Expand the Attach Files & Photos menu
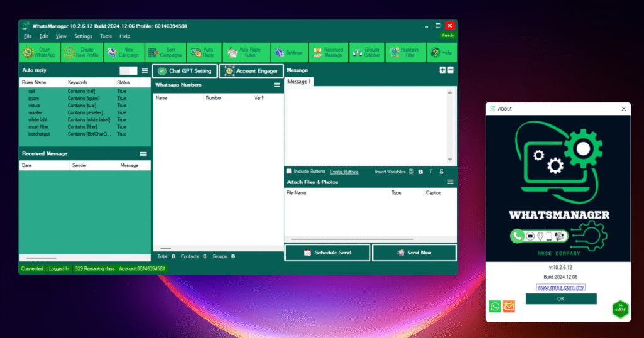This screenshot has height=338, width=644. click(450, 182)
